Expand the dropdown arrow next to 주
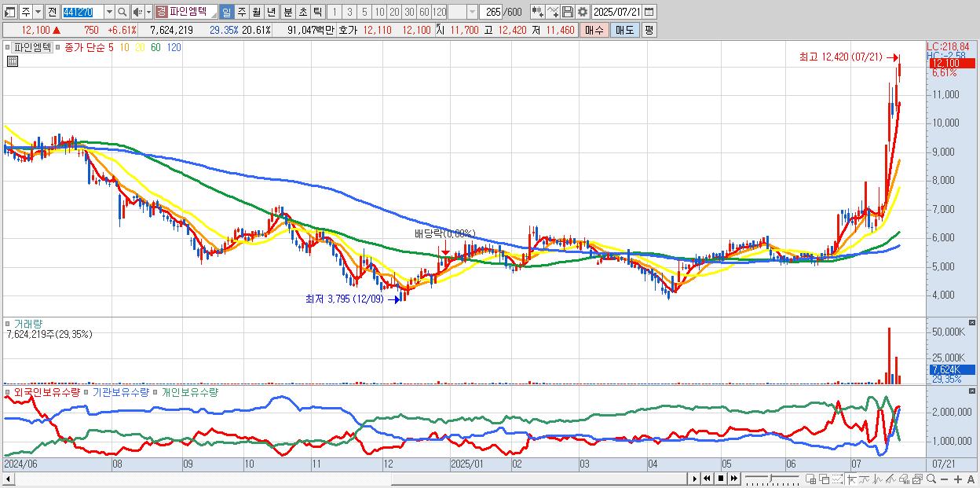Screen dimensions: 980x488 tap(38, 12)
